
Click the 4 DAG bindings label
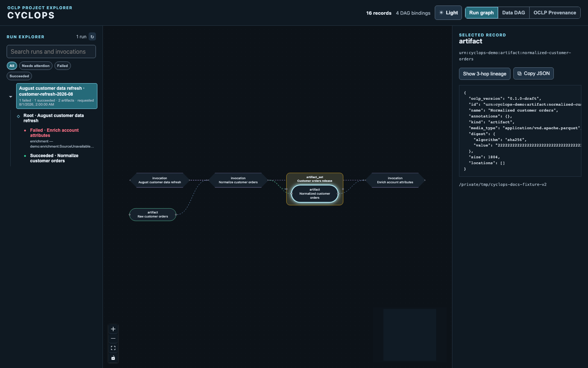[x=413, y=13]
